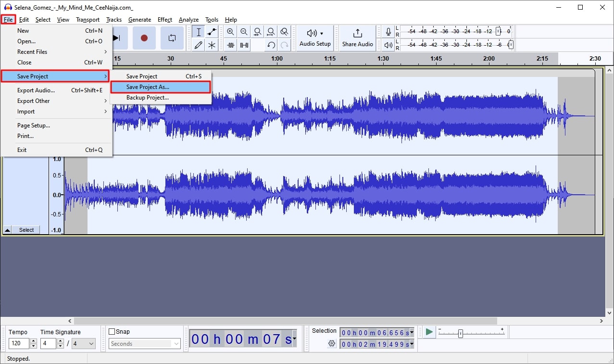Screen dimensions: 614x364
Task: Enable the Snap checkbox
Action: coord(112,332)
